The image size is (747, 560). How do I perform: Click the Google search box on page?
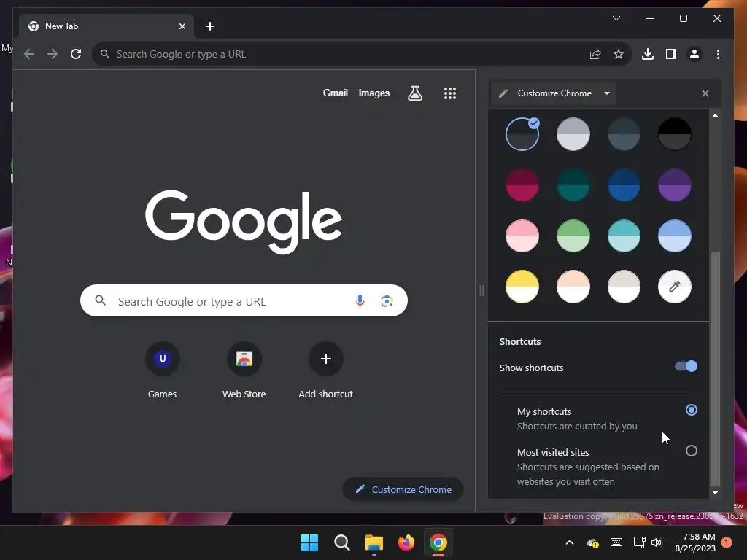[244, 300]
